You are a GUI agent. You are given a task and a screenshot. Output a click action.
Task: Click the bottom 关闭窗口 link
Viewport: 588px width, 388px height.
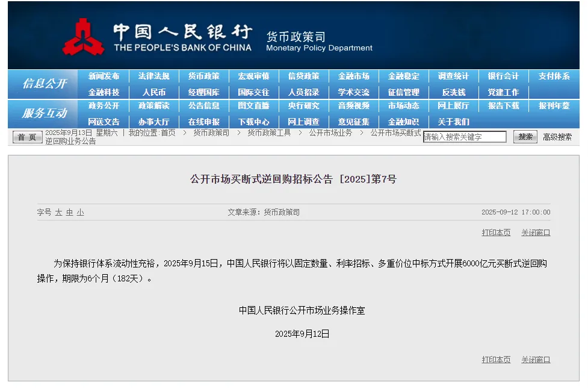(536, 360)
